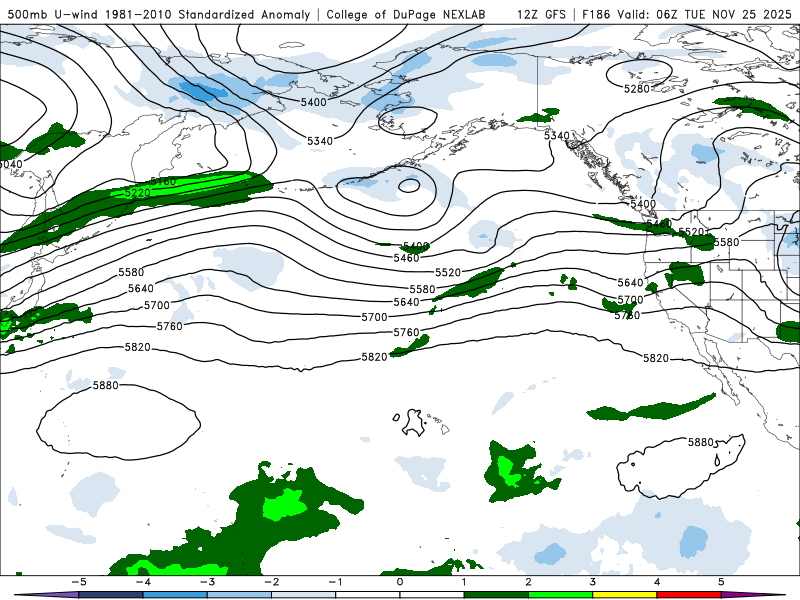Click the '500mb U-wind 1981-2010 Standardized Anomaly' title

159,14
